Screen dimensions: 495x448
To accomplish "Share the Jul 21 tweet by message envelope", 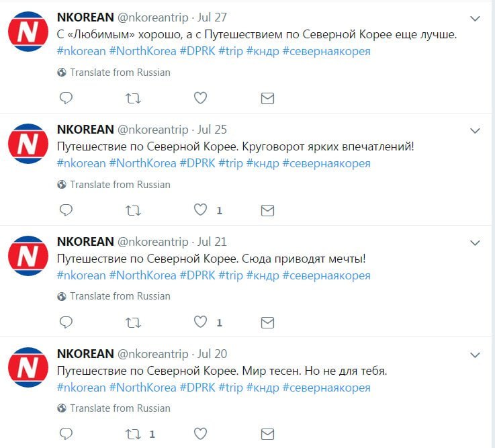I will [267, 322].
